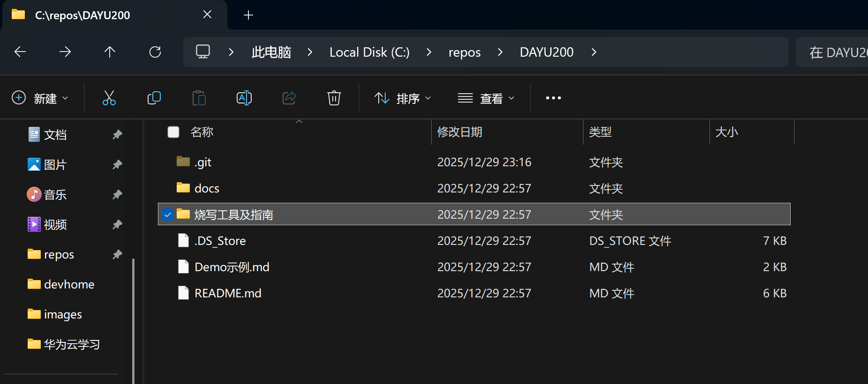Unpin 视频 using its pin icon
Screen dimensions: 868x384
pos(117,225)
